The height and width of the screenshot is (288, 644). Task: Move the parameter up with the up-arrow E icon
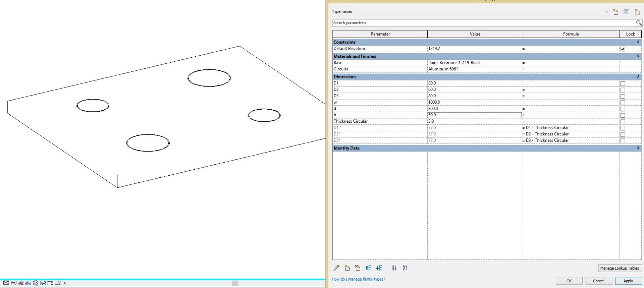(368, 268)
